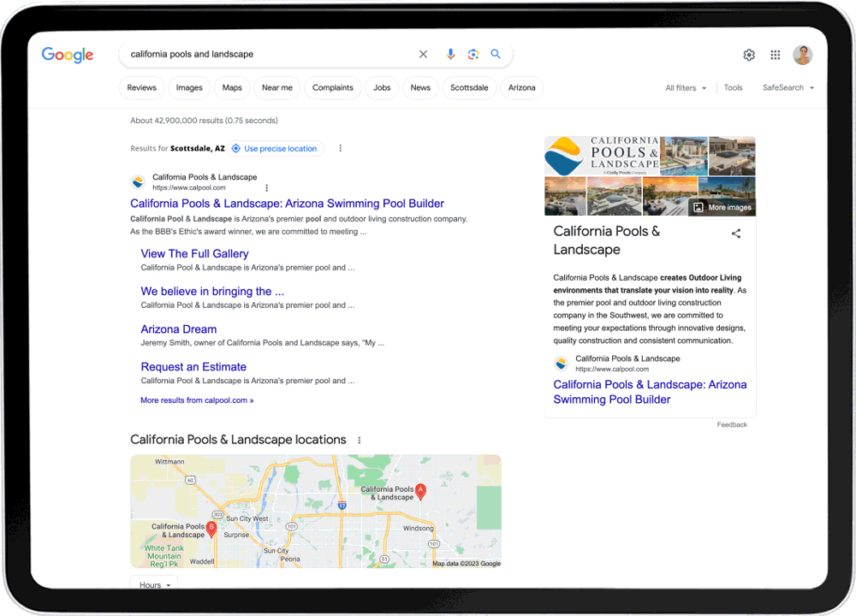The image size is (856, 616).
Task: Open View The Full Gallery sitelink
Action: click(194, 254)
